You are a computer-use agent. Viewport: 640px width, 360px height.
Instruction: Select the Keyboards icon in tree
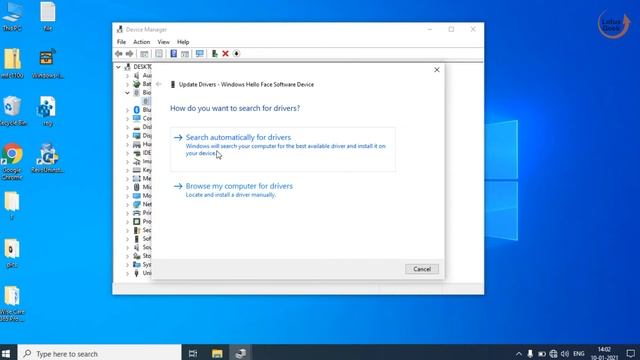[x=137, y=170]
